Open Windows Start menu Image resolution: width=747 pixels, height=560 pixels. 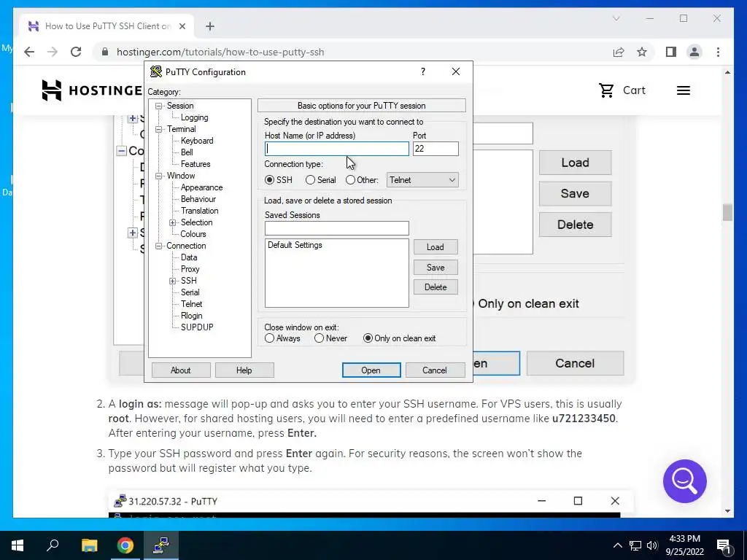pos(18,545)
